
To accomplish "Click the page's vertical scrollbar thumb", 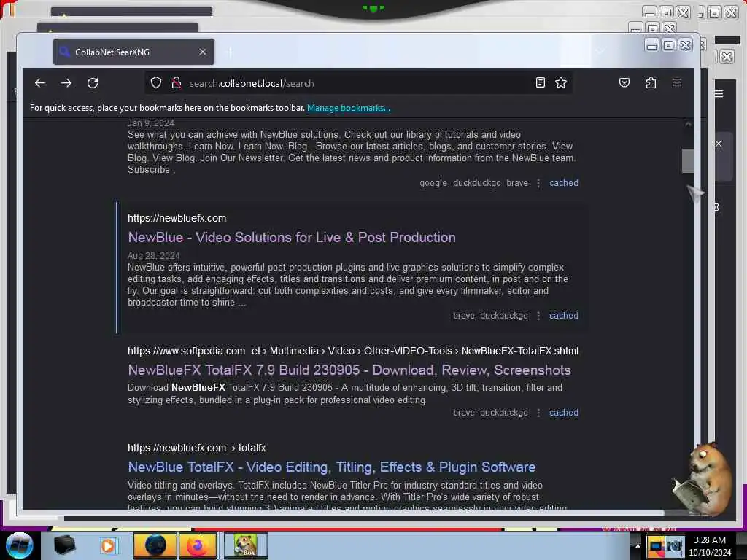I will pyautogui.click(x=688, y=161).
